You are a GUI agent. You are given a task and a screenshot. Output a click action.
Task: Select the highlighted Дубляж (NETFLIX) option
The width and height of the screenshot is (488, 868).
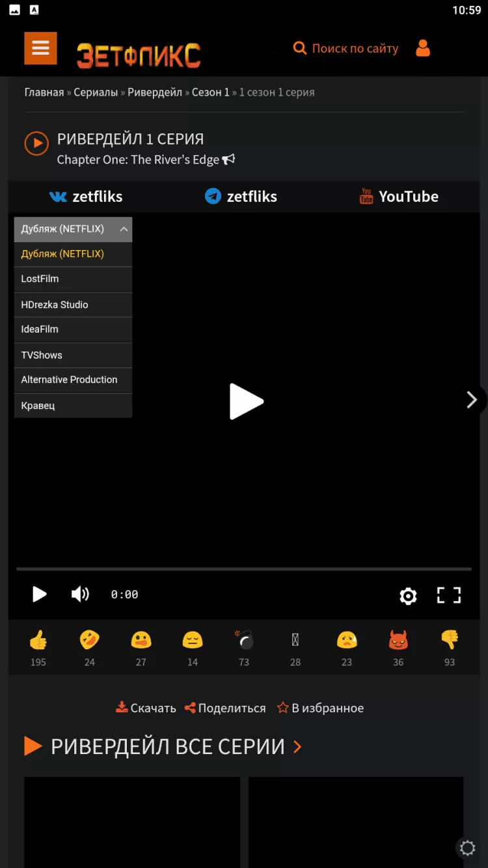coord(73,254)
